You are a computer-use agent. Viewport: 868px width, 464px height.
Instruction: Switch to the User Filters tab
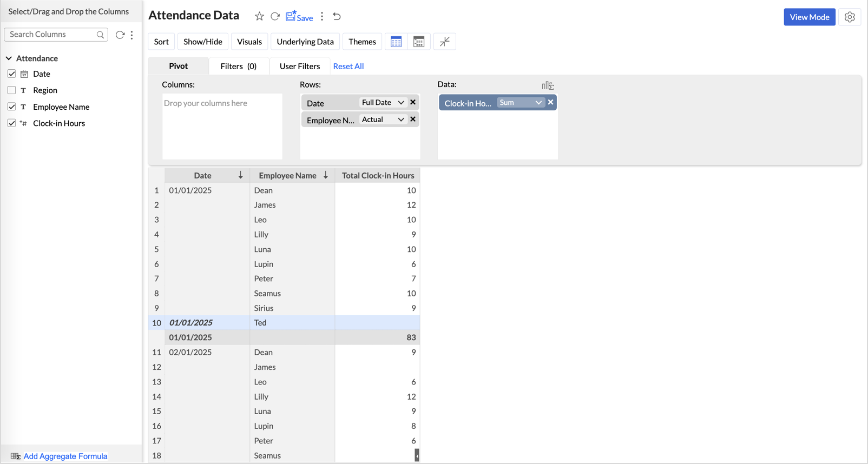(299, 66)
